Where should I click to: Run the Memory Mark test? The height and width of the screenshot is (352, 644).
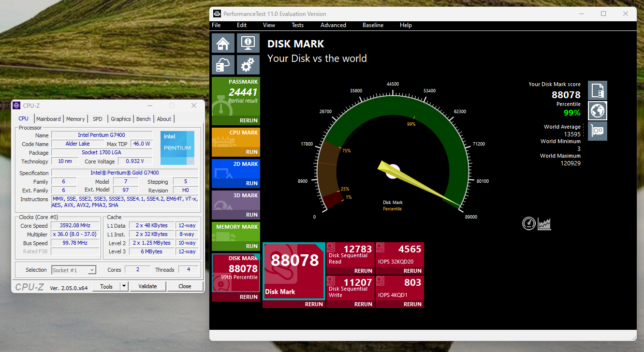click(x=252, y=246)
